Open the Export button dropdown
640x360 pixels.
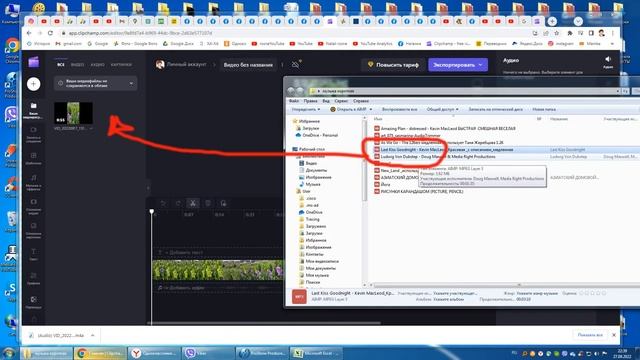click(x=480, y=64)
